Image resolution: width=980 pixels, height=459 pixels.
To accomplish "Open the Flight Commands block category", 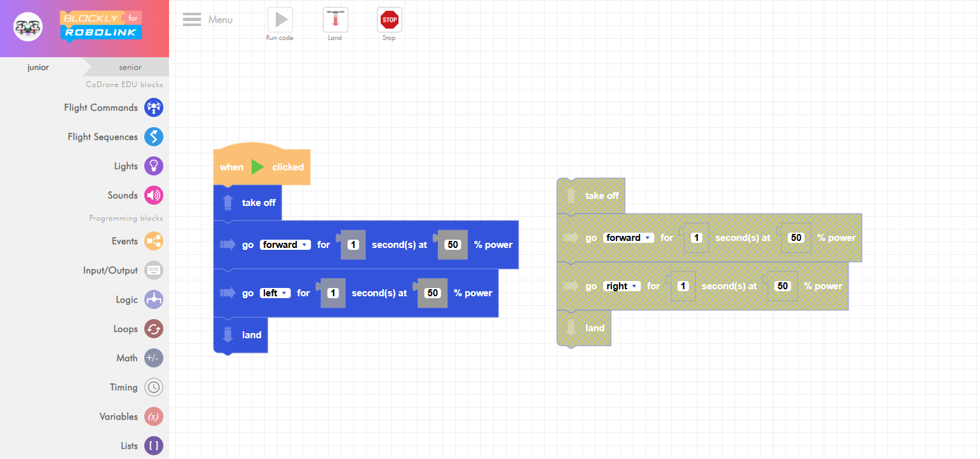I will [153, 107].
